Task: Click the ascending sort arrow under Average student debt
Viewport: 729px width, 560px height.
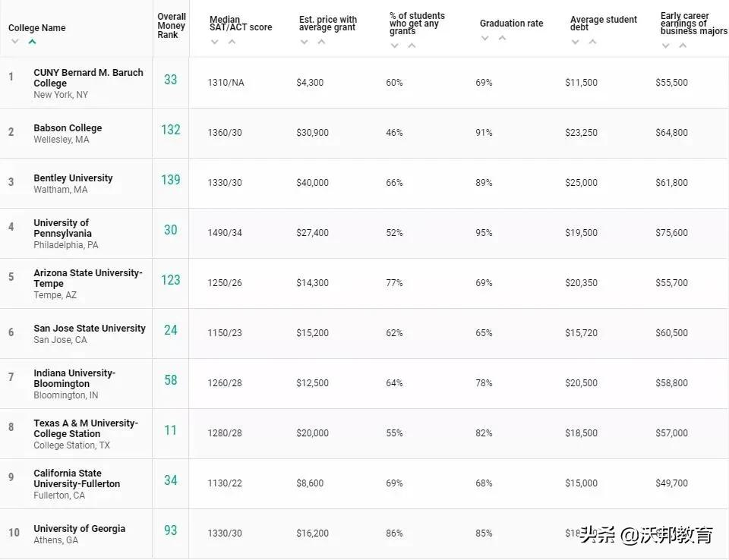Action: click(x=592, y=43)
